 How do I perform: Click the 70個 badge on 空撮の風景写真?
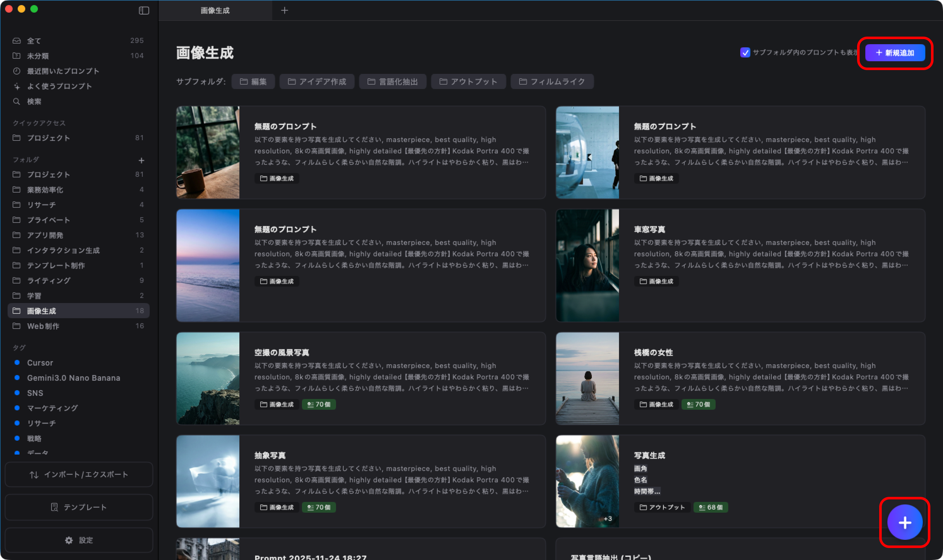(x=319, y=404)
